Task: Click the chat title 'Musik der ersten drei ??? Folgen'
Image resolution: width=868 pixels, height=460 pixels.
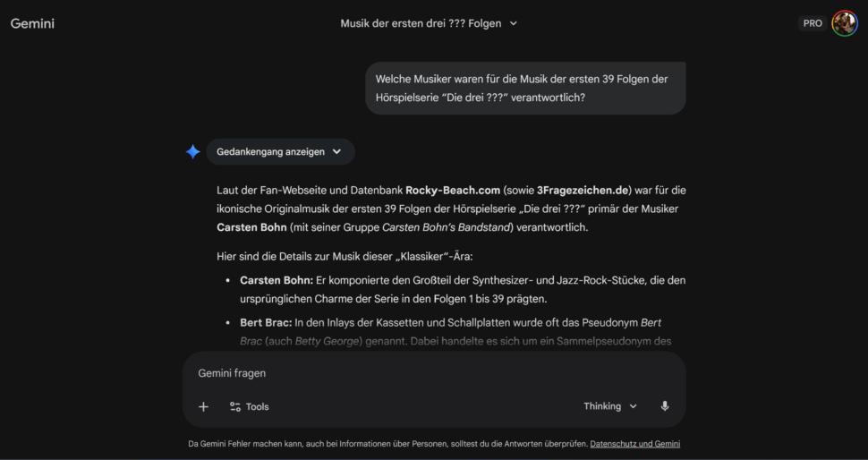Action: pos(421,23)
